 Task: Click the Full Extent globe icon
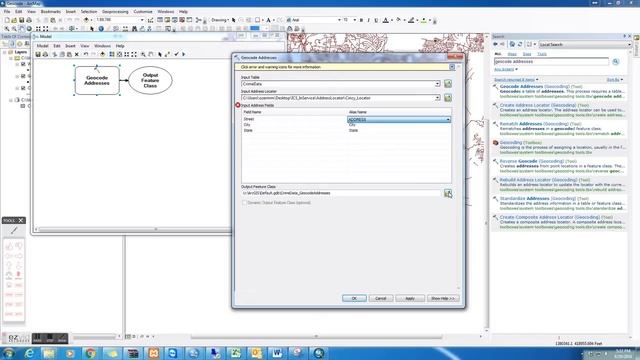click(29, 29)
